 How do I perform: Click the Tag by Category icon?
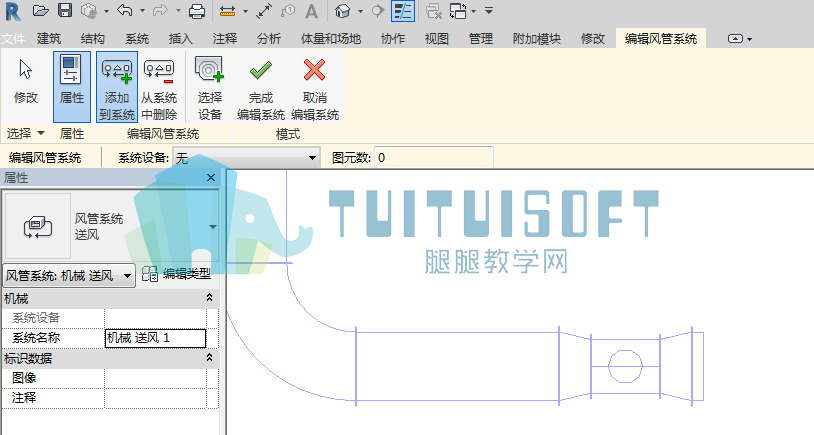[288, 11]
